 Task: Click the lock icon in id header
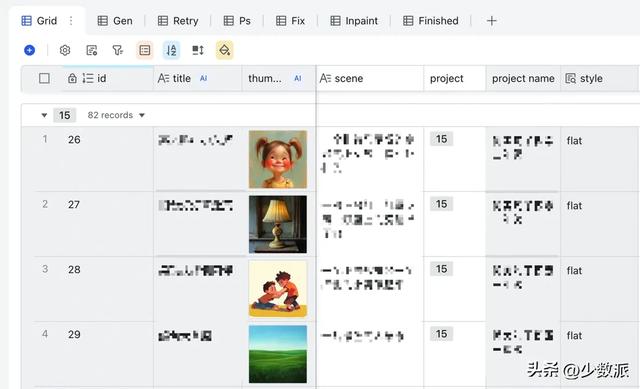pos(72,78)
